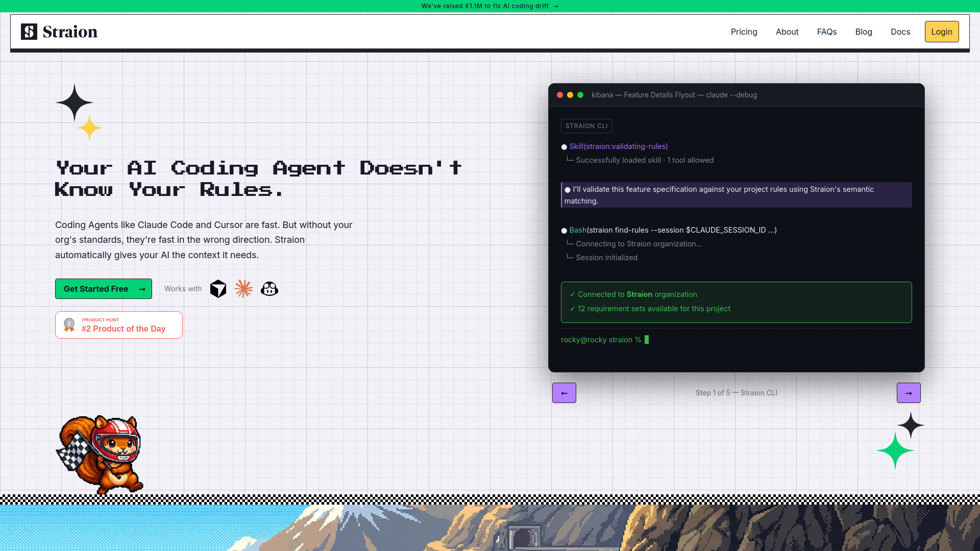Click the STRAION CLI label in terminal
Image resolution: width=980 pixels, height=551 pixels.
coord(586,126)
